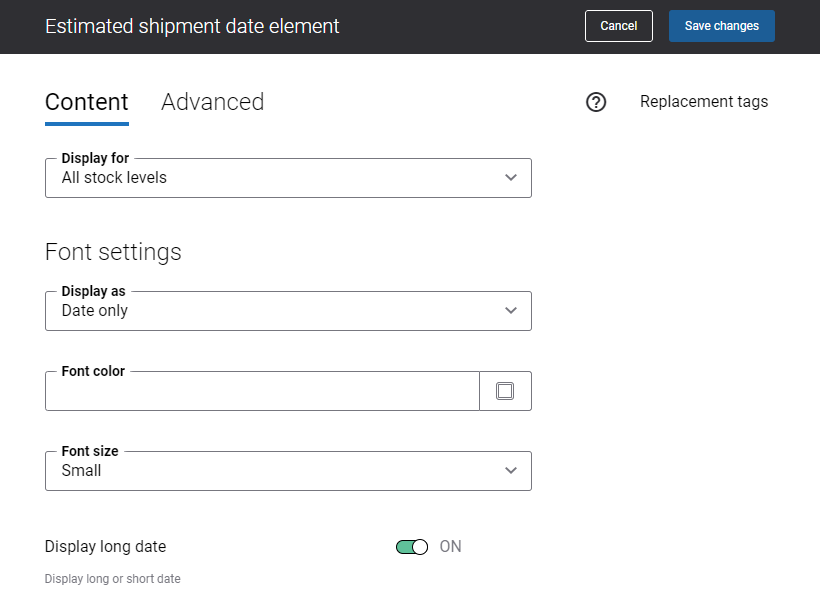This screenshot has width=820, height=605.
Task: Open the Display as dropdown
Action: 288,311
